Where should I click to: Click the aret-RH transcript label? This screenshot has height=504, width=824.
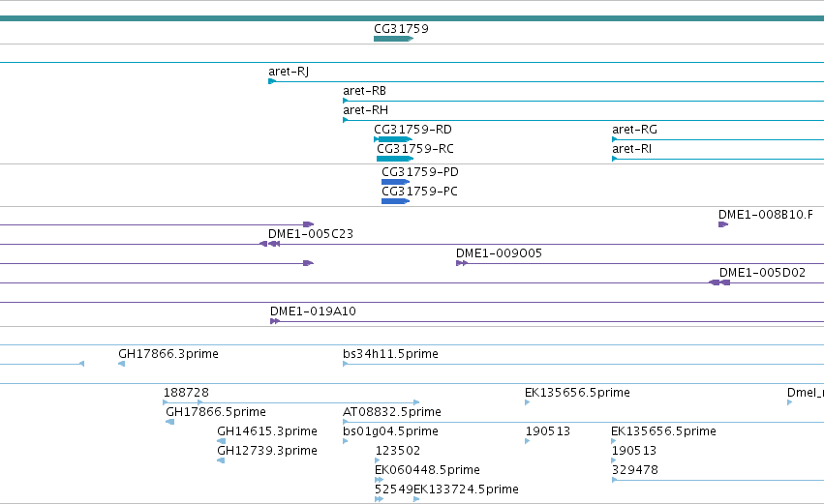365,110
